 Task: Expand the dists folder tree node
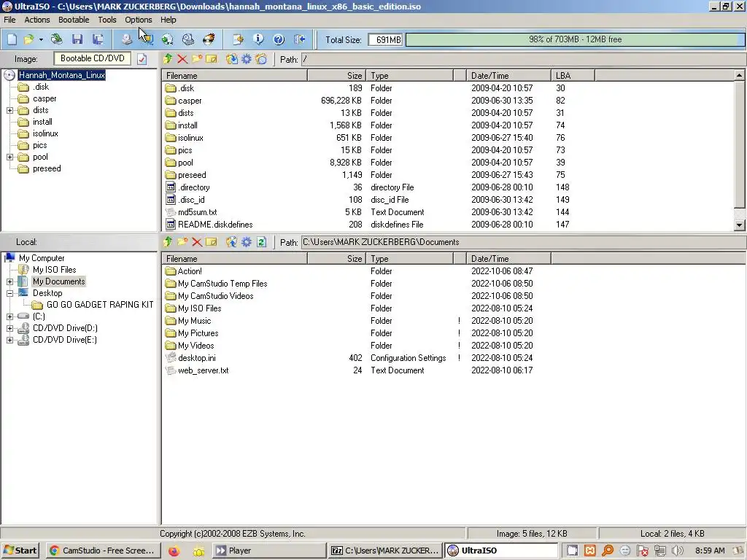click(9, 111)
